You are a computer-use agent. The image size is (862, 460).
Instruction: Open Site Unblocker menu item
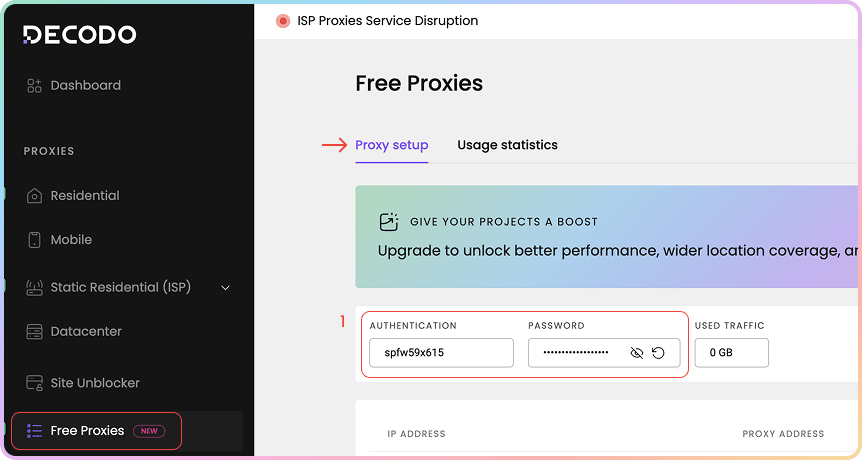tap(95, 383)
